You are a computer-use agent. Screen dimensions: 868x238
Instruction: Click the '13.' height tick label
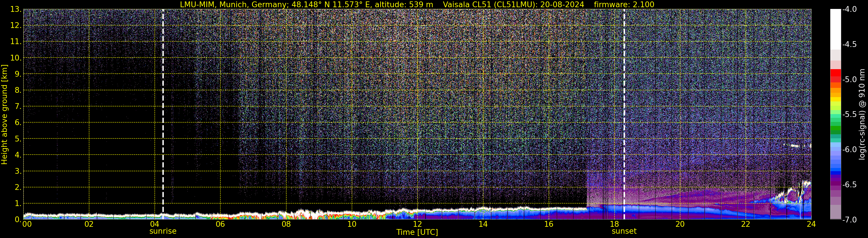tap(16, 10)
